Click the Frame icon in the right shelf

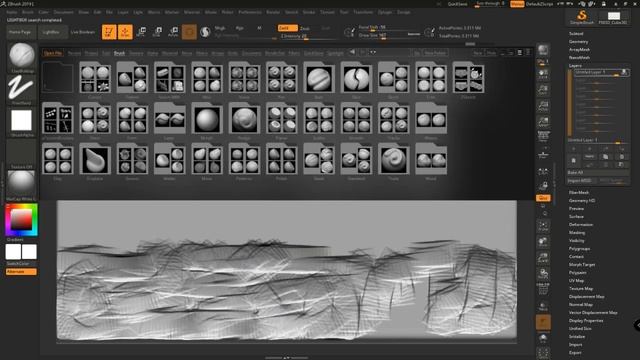(543, 226)
